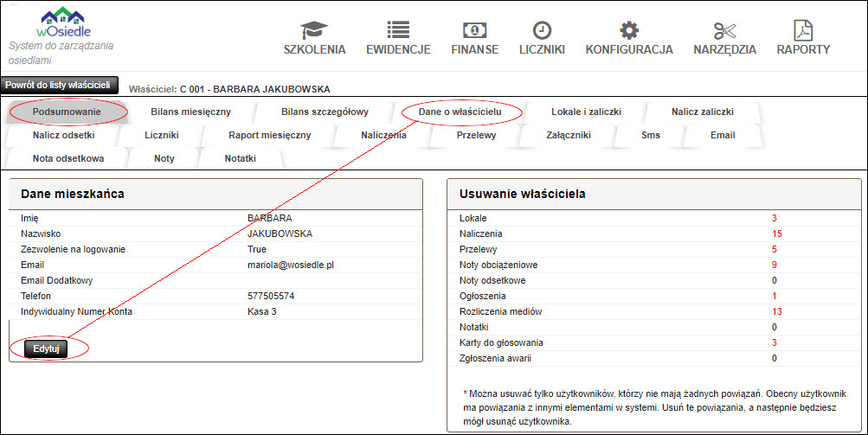Screen dimensions: 868x435
Task: Click Indywidualny Numer Konta label
Action: tap(76, 311)
